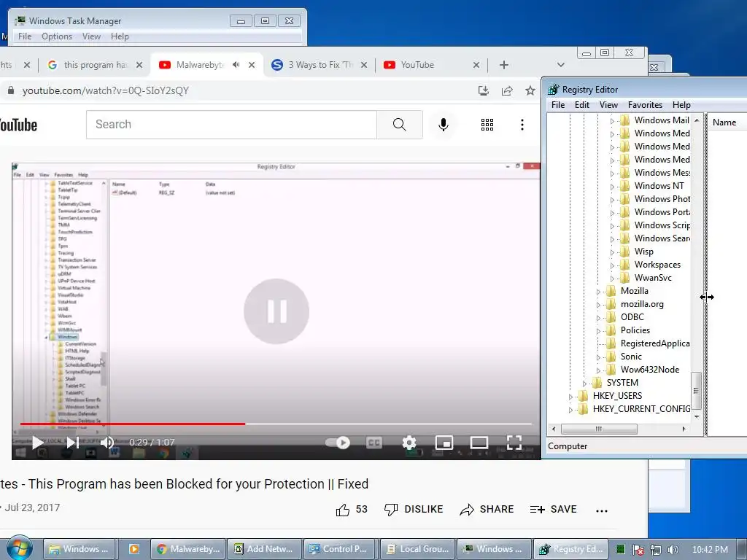Open YouTube settings three-dot menu
Image resolution: width=747 pixels, height=560 pixels.
click(x=522, y=125)
